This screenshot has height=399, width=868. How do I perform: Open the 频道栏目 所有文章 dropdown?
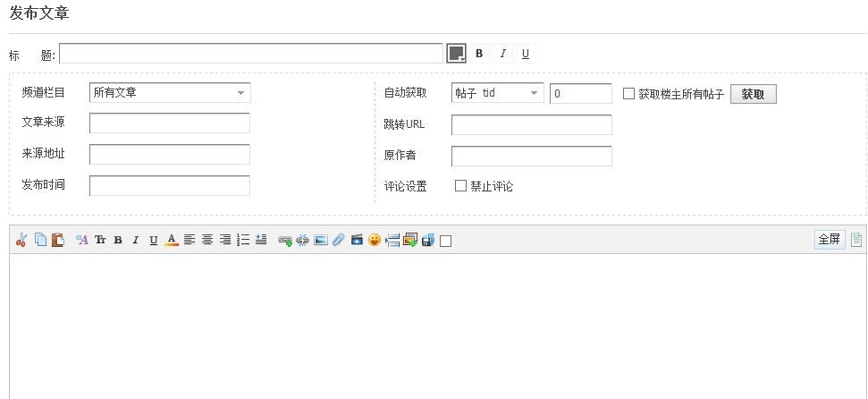tap(170, 92)
